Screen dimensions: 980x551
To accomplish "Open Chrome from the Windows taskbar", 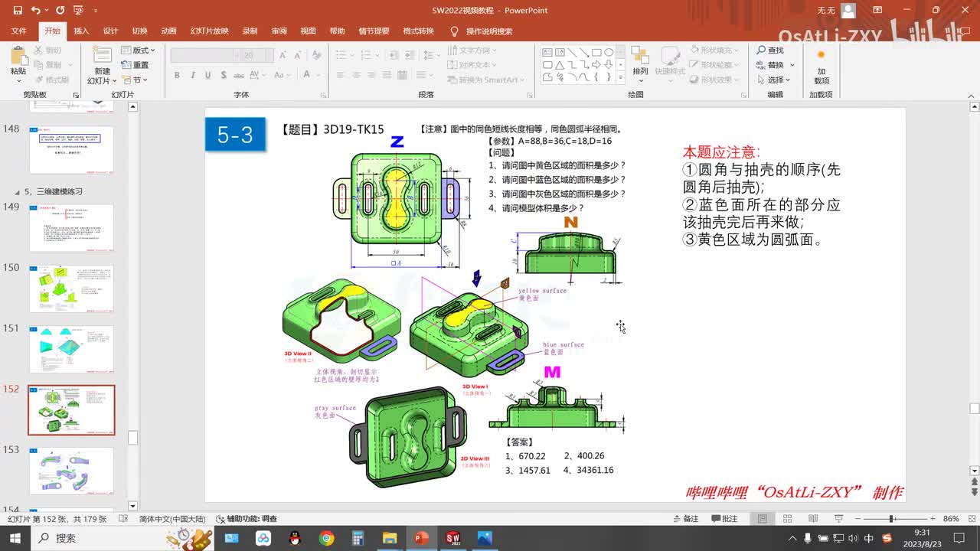I will pyautogui.click(x=327, y=538).
